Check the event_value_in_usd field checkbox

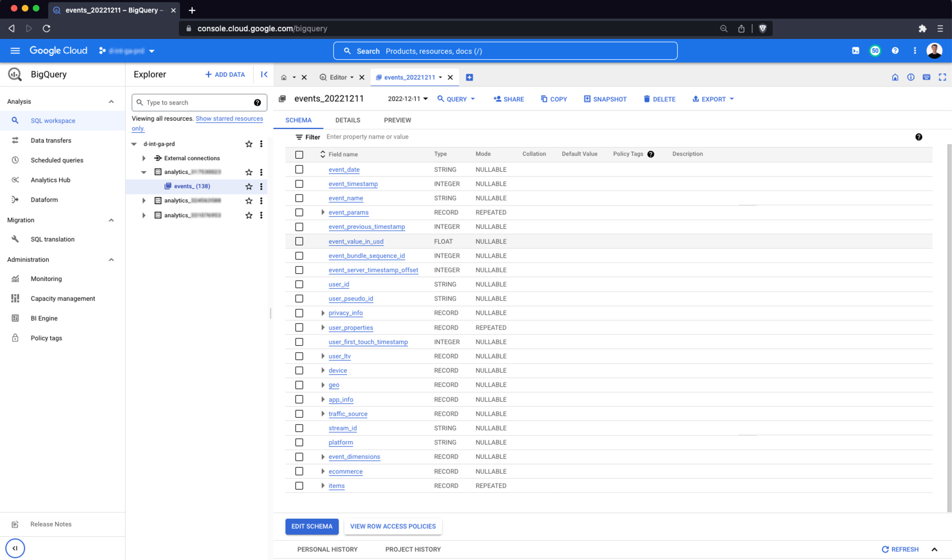point(299,241)
